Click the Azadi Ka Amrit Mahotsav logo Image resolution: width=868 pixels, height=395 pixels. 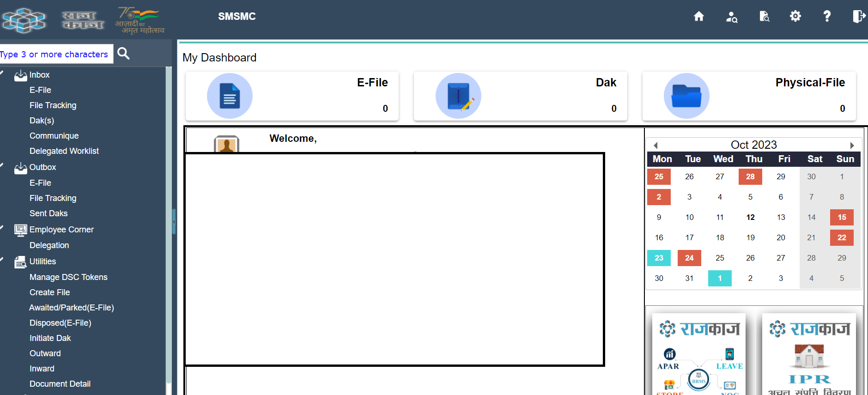(x=139, y=20)
